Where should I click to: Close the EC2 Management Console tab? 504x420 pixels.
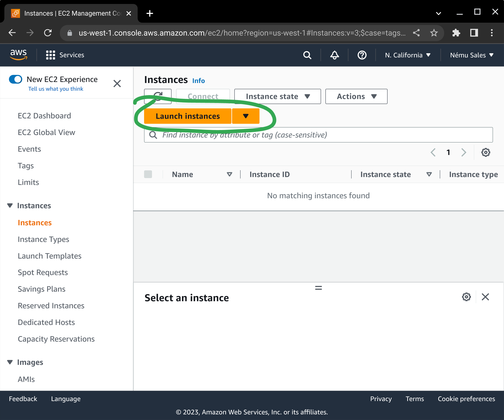pyautogui.click(x=129, y=14)
